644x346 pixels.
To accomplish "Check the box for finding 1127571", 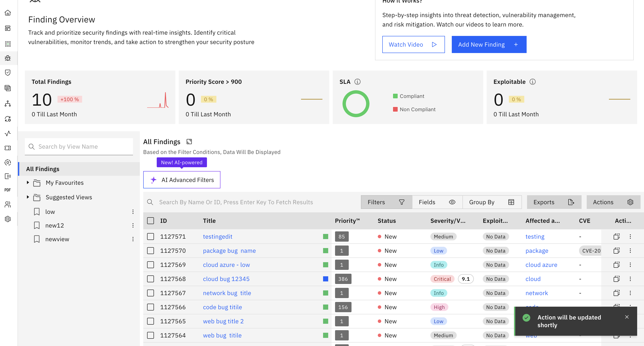I will (x=151, y=237).
